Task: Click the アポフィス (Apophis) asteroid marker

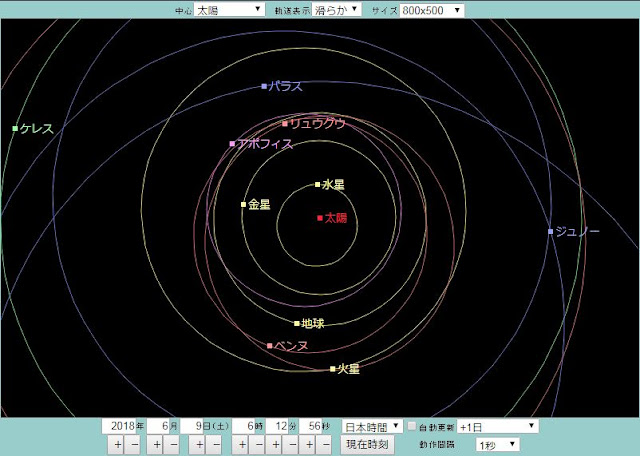Action: [x=232, y=144]
